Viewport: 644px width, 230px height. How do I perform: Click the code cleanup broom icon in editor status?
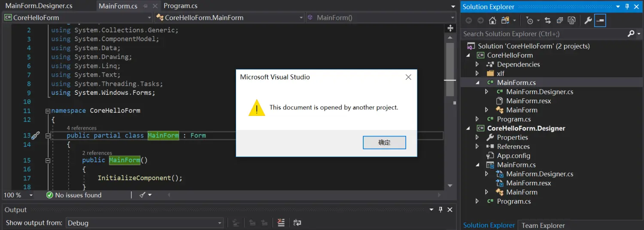point(143,195)
